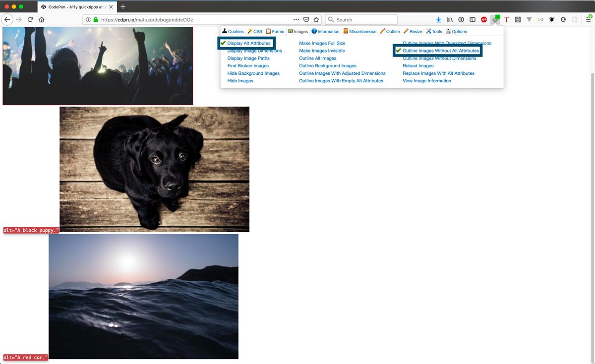
Task: Toggle Hide Images option
Action: point(240,81)
